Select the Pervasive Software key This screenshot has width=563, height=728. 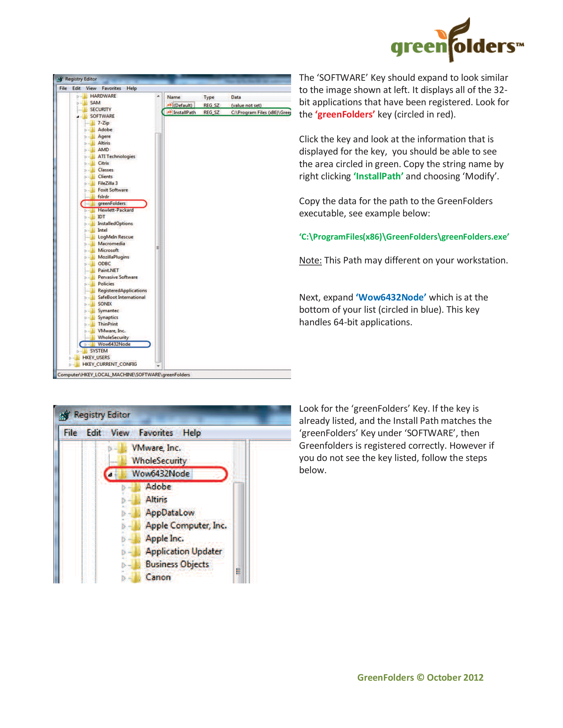point(118,277)
